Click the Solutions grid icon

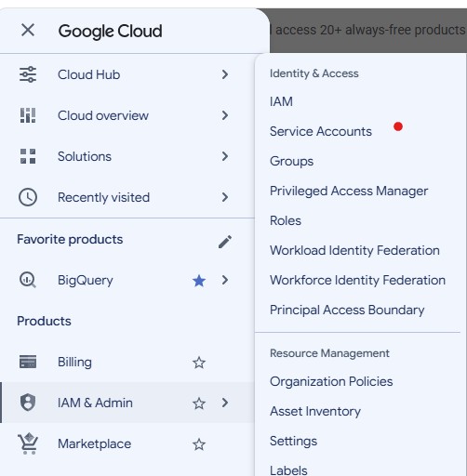(28, 156)
